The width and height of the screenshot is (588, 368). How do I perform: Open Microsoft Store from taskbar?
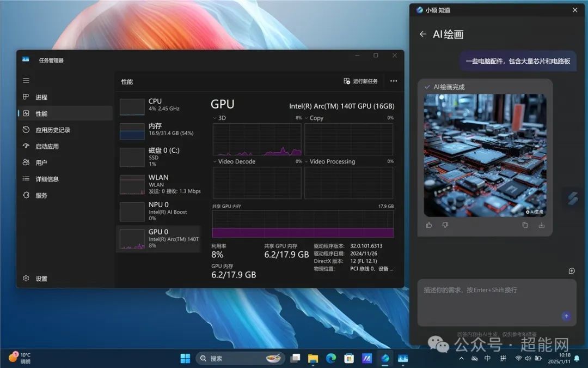pyautogui.click(x=349, y=358)
